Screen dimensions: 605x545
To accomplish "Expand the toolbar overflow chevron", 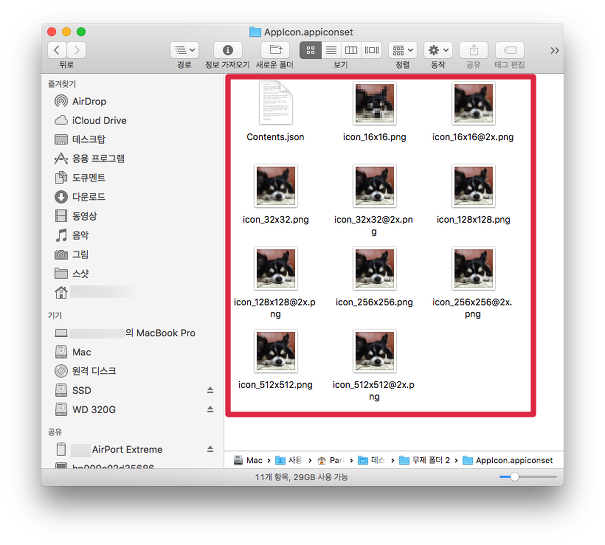I will coord(554,51).
